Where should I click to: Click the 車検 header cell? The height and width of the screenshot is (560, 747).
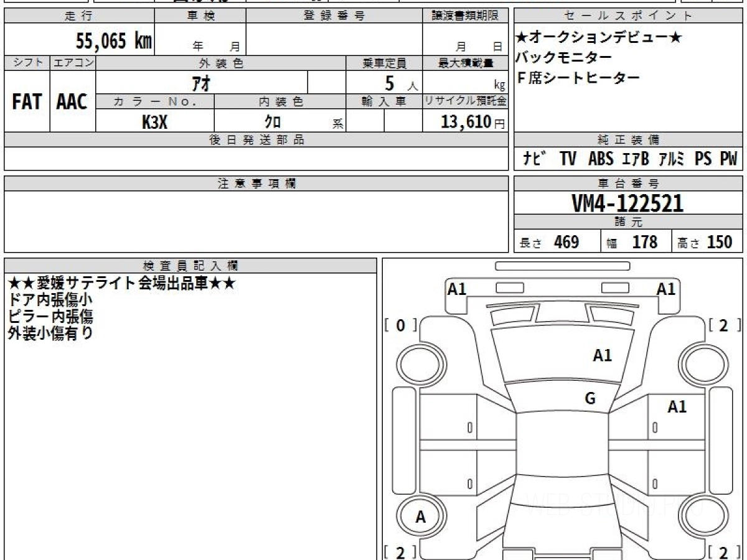200,16
